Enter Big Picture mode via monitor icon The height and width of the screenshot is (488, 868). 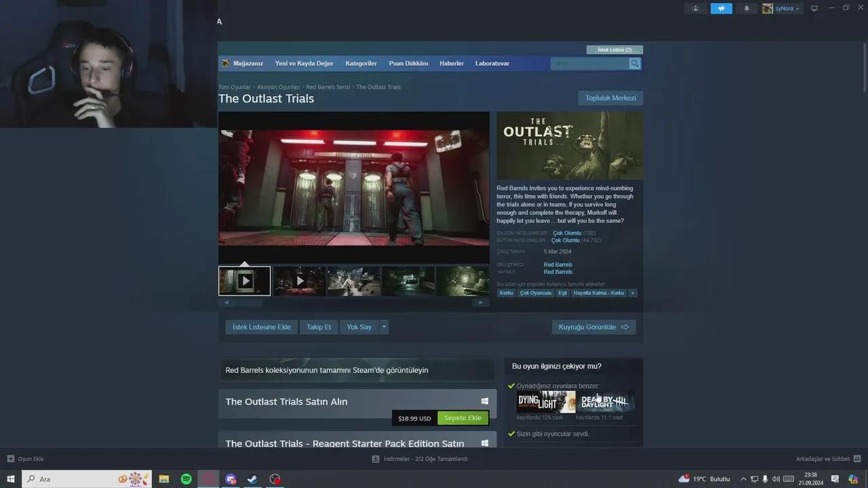pos(813,8)
